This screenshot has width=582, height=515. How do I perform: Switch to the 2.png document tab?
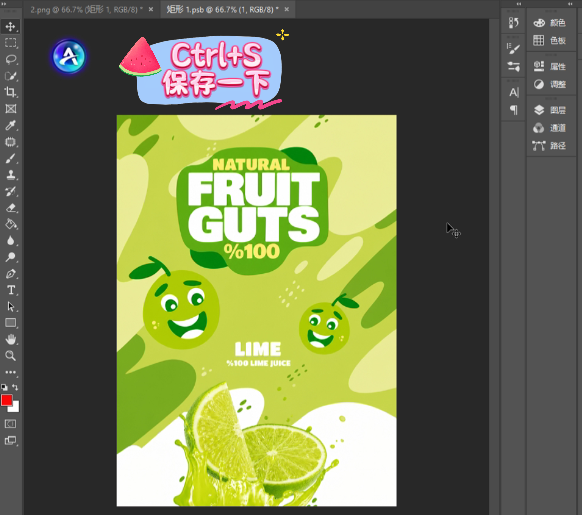tap(86, 10)
